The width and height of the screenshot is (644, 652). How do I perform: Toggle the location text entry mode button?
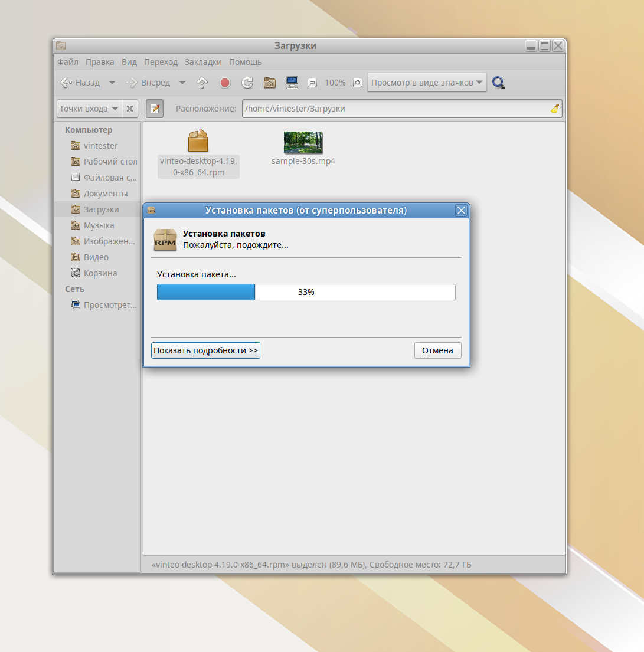155,109
